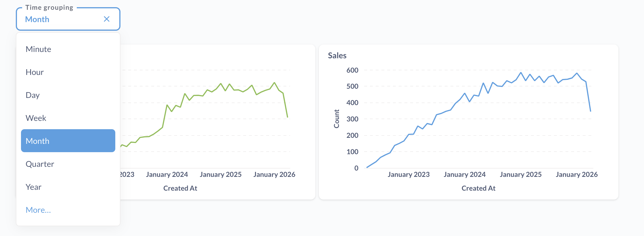Screen dimensions: 644x236
Task: Choose Hour from the grouping list
Action: click(x=35, y=72)
